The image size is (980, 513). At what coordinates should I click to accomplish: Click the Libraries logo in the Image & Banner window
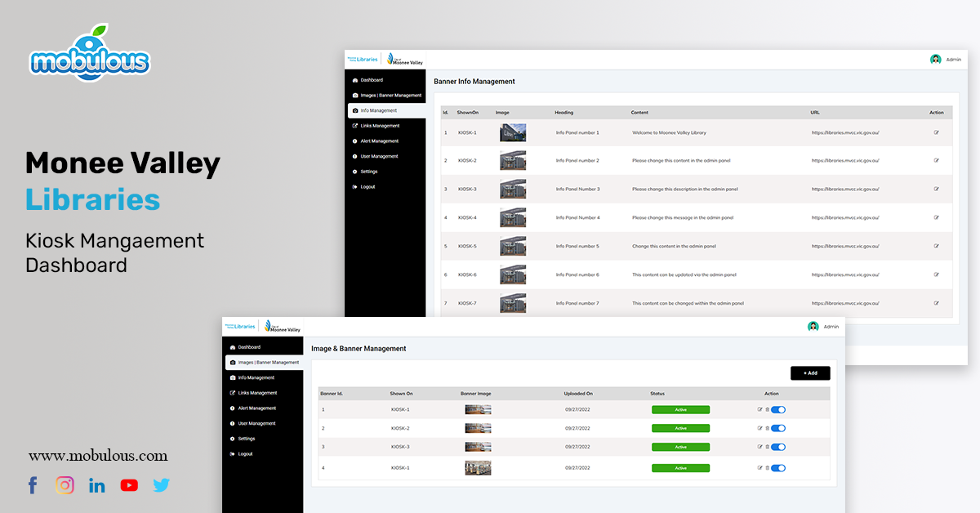(241, 327)
